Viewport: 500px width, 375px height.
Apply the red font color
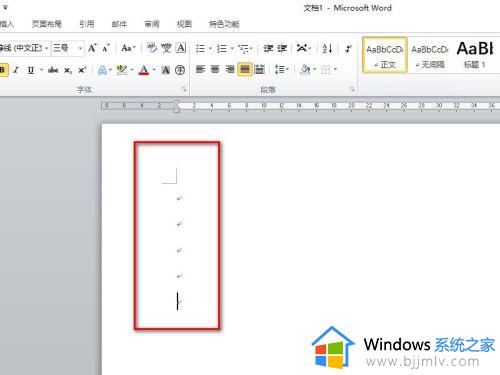pyautogui.click(x=144, y=70)
